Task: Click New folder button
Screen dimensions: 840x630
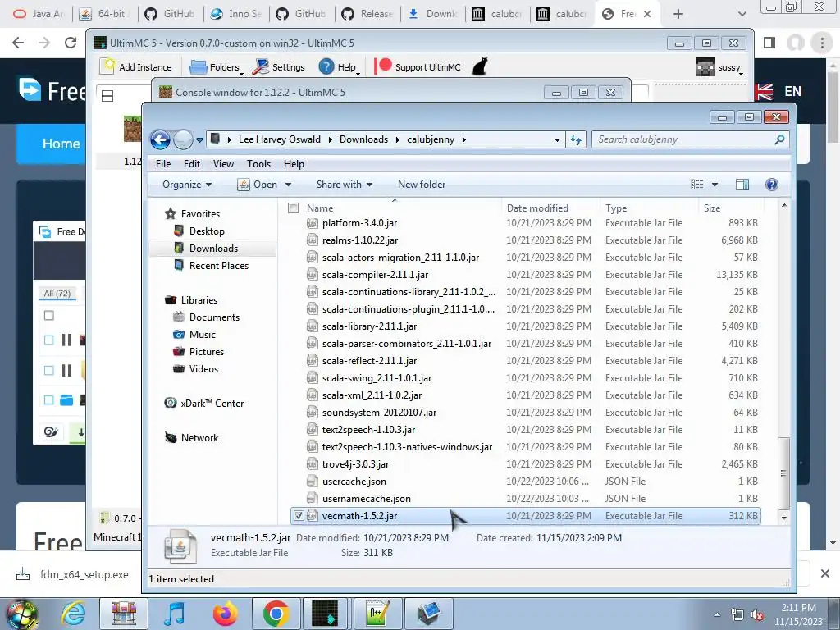Action: pos(421,185)
